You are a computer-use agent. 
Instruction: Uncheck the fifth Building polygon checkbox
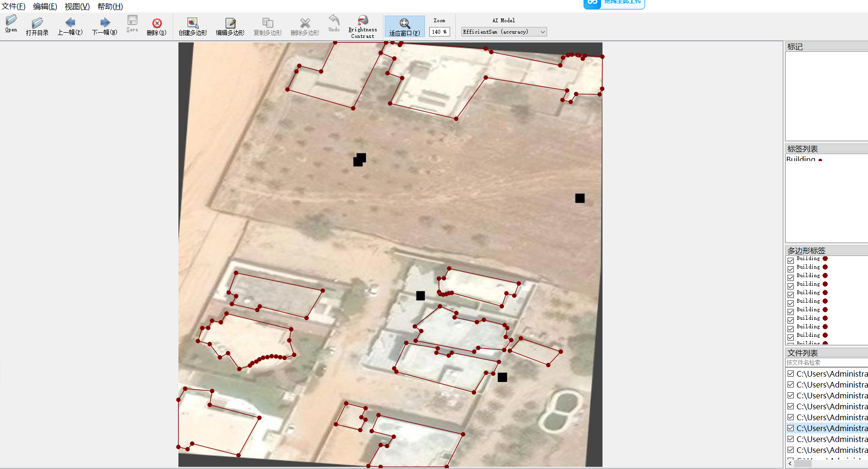point(791,295)
